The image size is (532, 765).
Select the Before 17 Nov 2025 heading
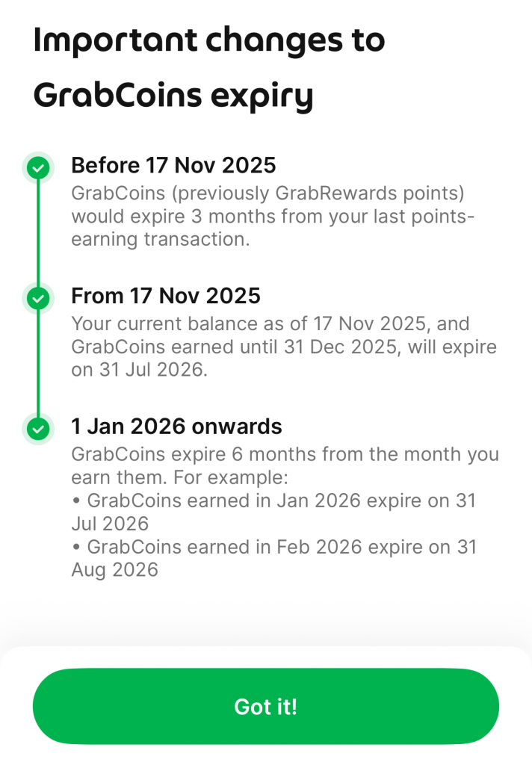pyautogui.click(x=174, y=165)
